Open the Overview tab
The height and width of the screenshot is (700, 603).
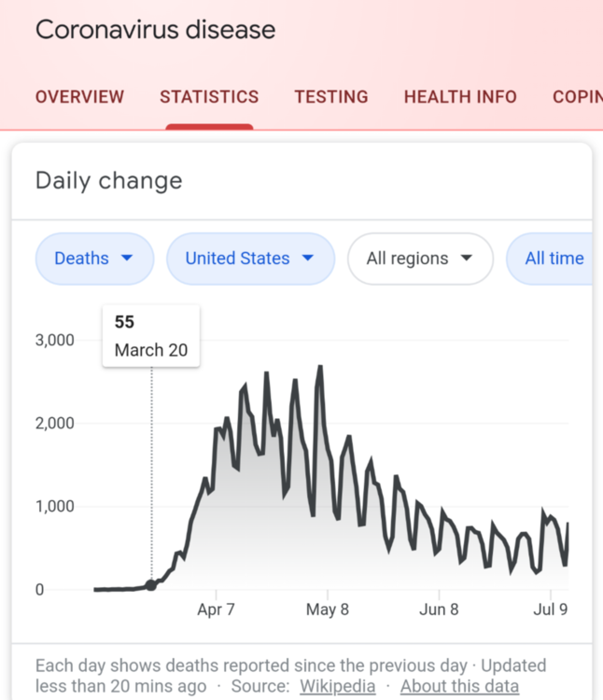pyautogui.click(x=79, y=97)
